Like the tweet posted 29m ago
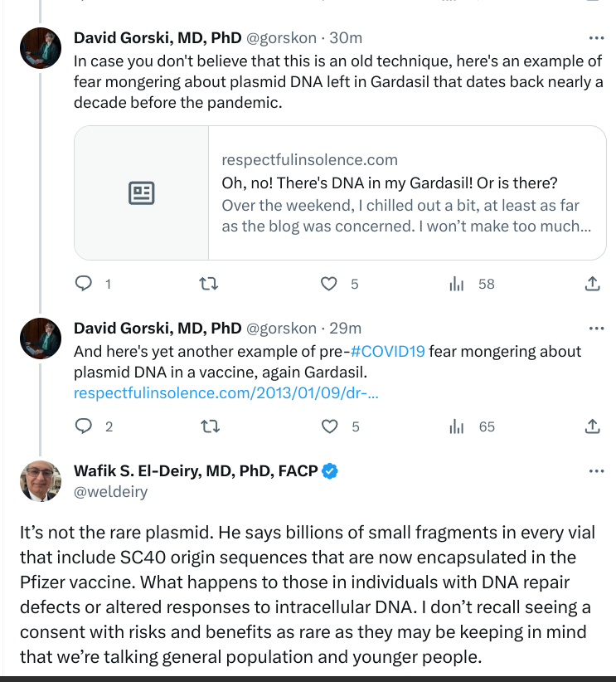Screen dimensions: 616x682 click(330, 426)
